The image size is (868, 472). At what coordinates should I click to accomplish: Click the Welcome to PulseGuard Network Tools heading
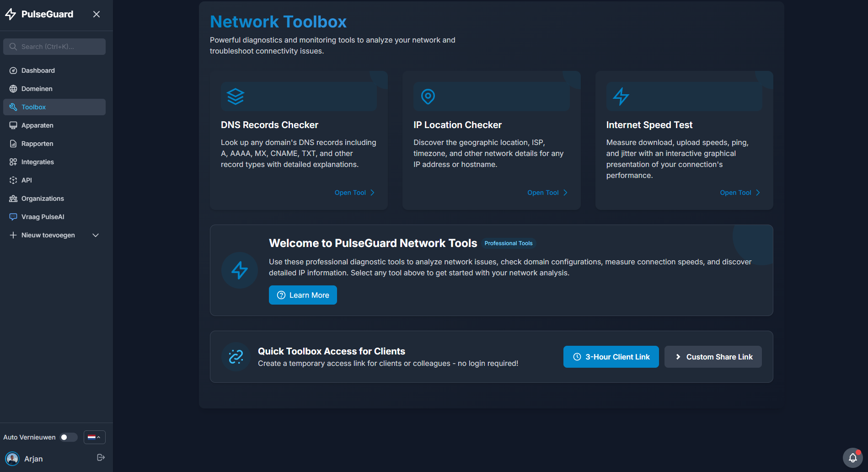[373, 243]
